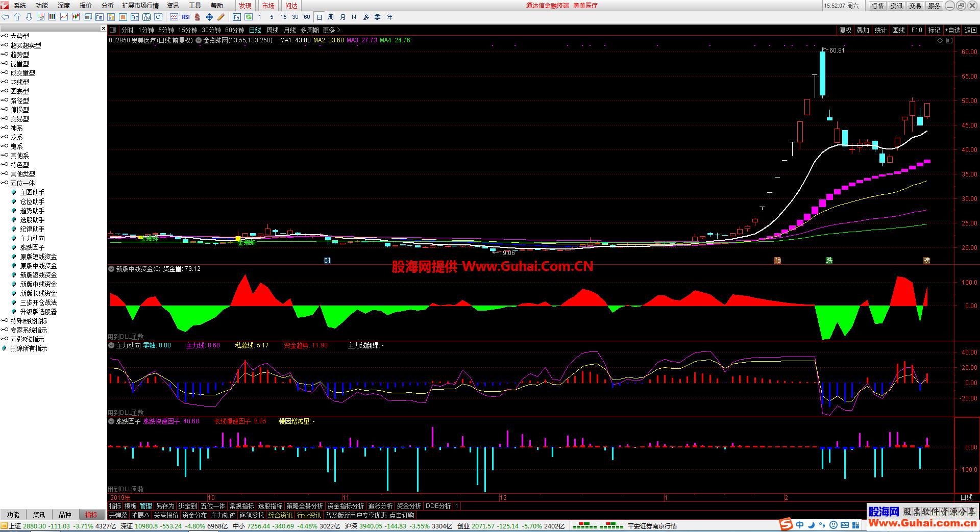Select 三步开仓战法 in the indicator tree
Screen dimensions: 980x532
pyautogui.click(x=38, y=302)
